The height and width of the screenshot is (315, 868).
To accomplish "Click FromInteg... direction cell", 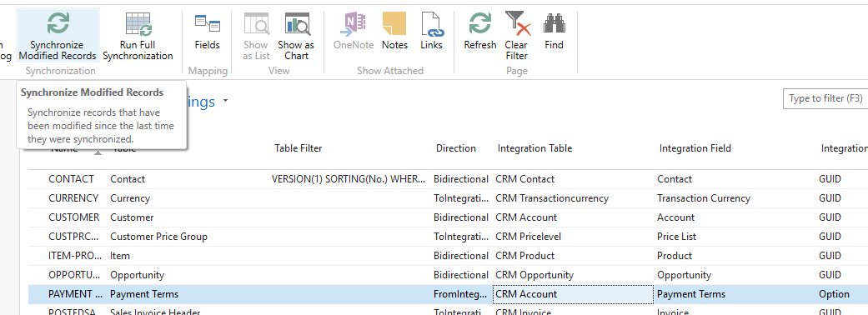I will (x=461, y=294).
